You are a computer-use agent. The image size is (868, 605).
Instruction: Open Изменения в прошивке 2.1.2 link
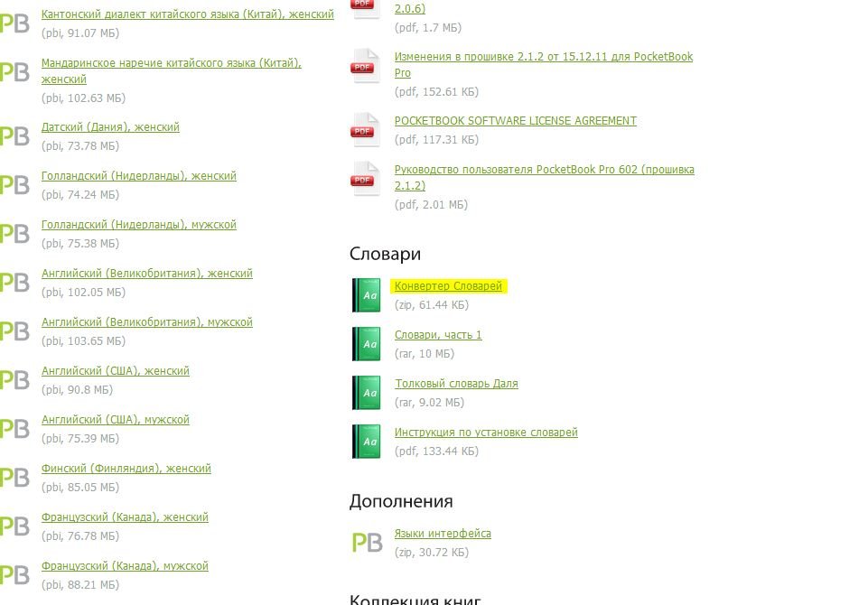coord(544,65)
